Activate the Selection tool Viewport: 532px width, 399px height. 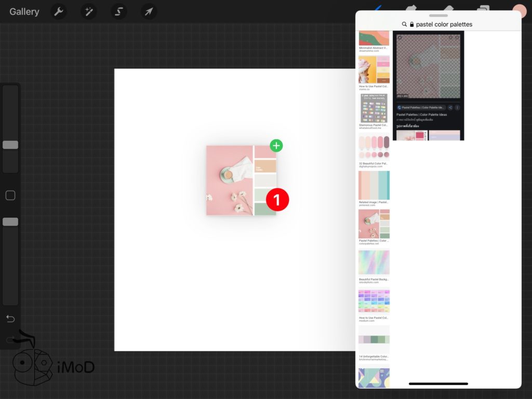(x=118, y=11)
